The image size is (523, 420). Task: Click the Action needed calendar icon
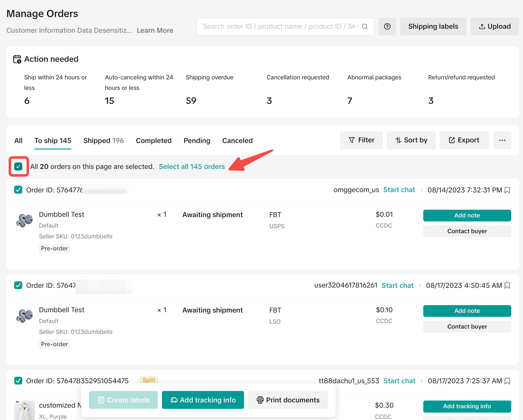(x=17, y=59)
